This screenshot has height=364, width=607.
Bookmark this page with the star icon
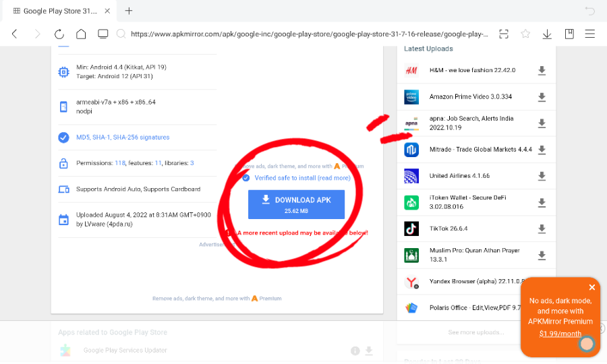tap(525, 34)
